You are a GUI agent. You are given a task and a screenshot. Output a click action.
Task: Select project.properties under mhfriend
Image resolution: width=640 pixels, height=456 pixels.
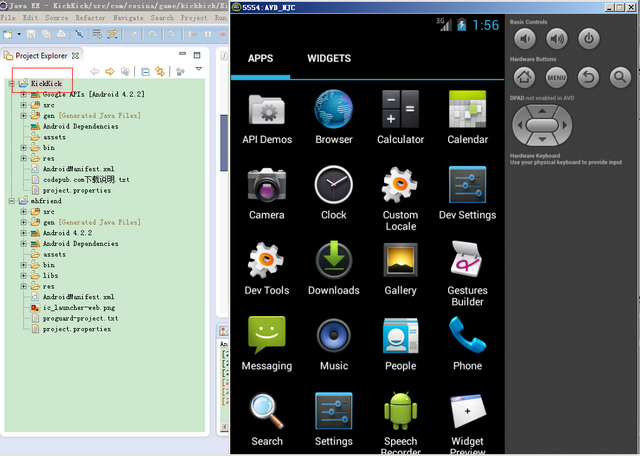point(77,329)
